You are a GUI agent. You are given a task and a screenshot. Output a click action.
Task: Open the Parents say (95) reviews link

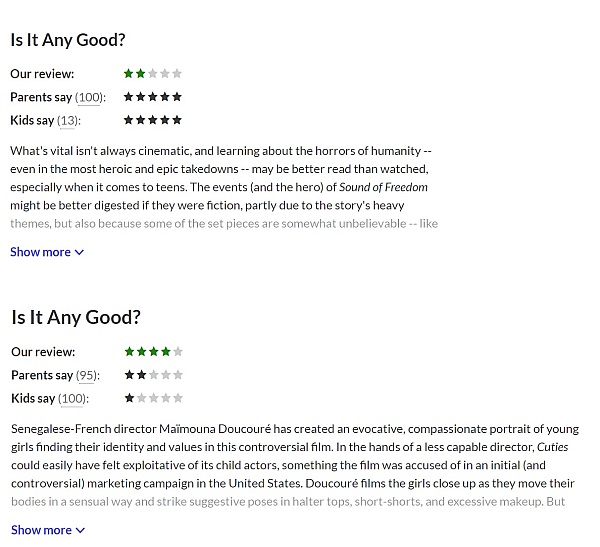[x=86, y=376]
